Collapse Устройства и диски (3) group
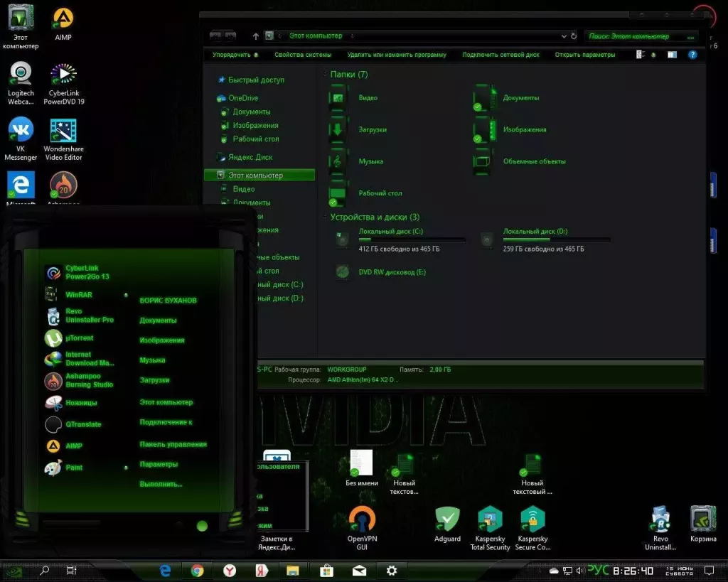The image size is (728, 582). tap(325, 217)
